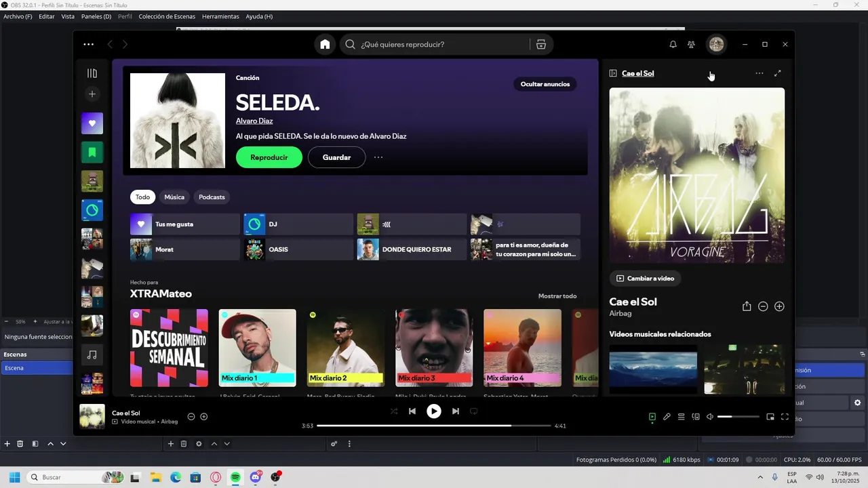Screen dimensions: 868x488
Task: Click Spotify search input field
Action: [x=441, y=44]
